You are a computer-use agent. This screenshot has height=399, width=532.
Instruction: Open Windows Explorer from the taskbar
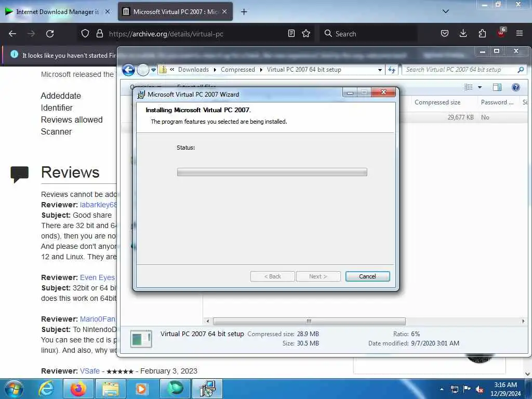(x=111, y=389)
